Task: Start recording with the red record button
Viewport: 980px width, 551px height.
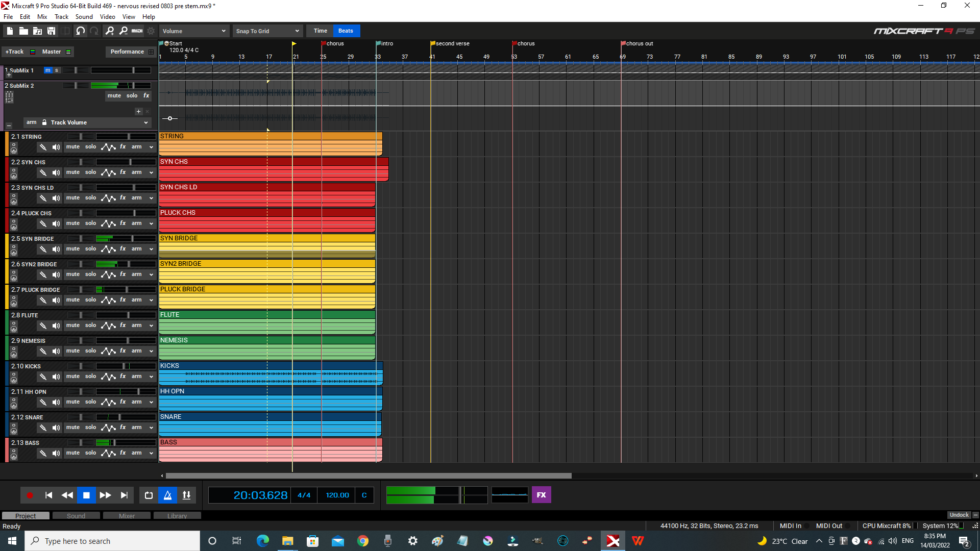Action: (30, 495)
